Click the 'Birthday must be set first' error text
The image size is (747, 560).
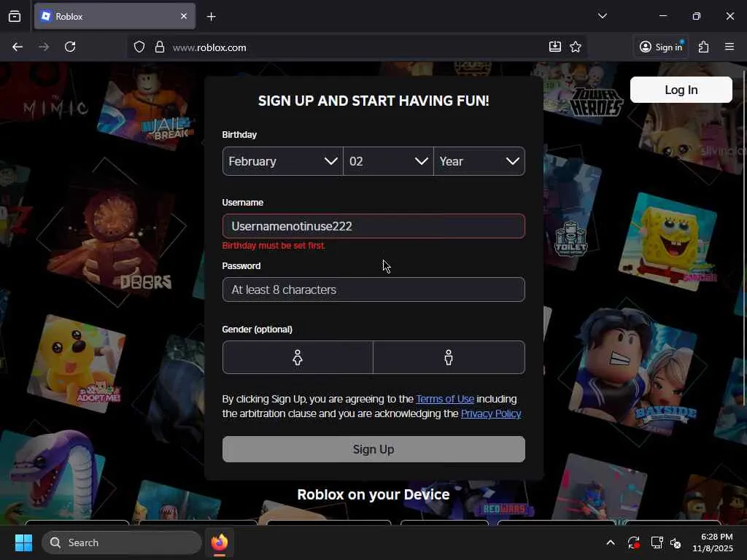(x=274, y=246)
